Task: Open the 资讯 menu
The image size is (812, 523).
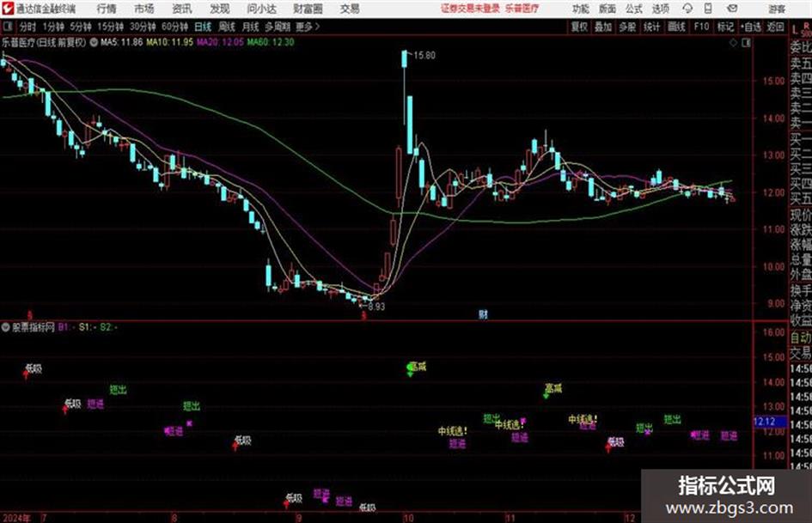Action: point(182,9)
